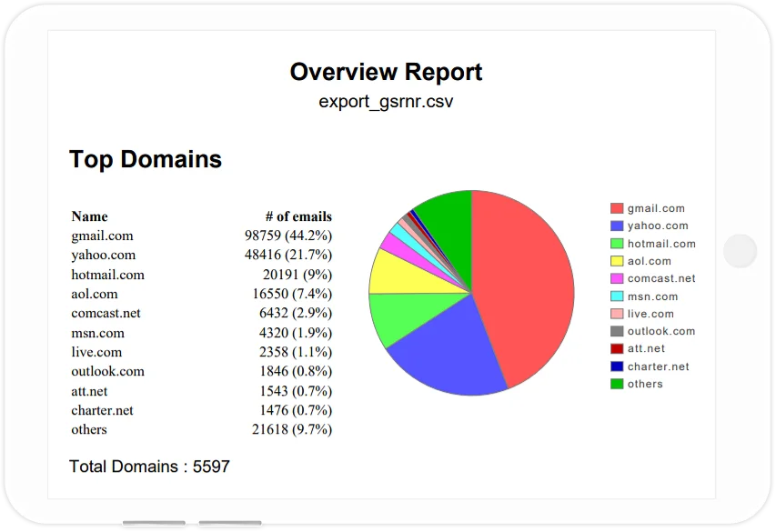Click the others green legend swatch
Viewport: 776px width, 532px height.
point(617,384)
